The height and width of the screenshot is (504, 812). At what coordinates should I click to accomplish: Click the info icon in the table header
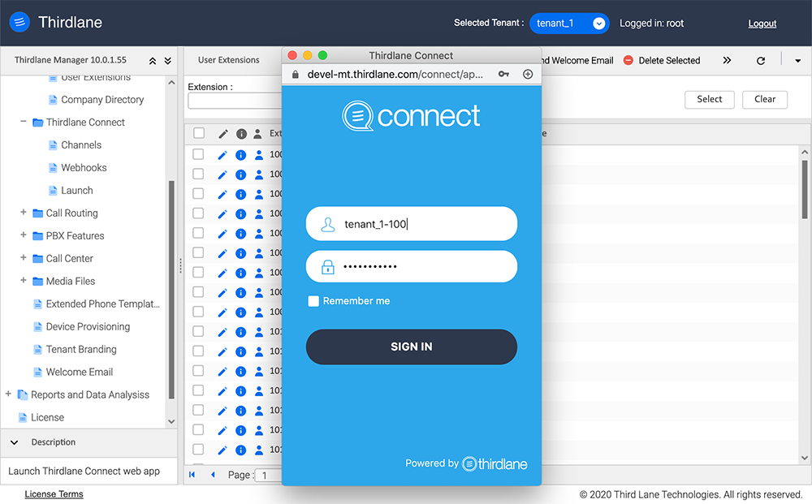pos(241,134)
